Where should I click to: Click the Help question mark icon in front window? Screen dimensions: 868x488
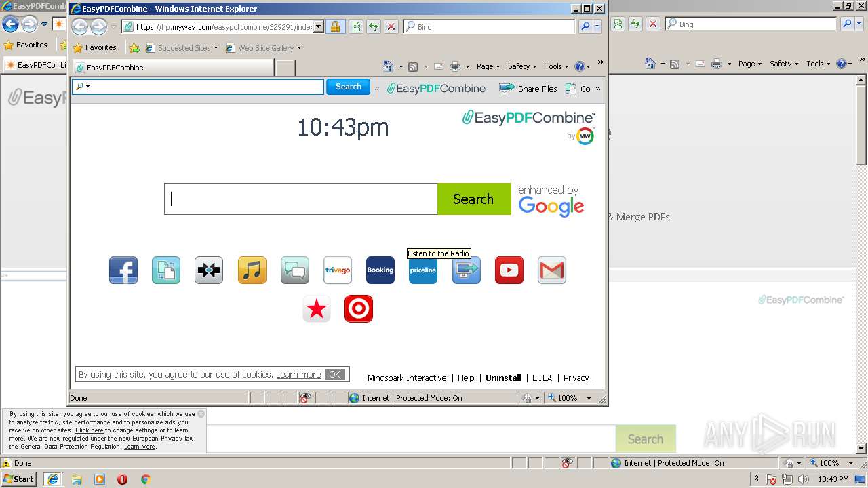pyautogui.click(x=579, y=66)
